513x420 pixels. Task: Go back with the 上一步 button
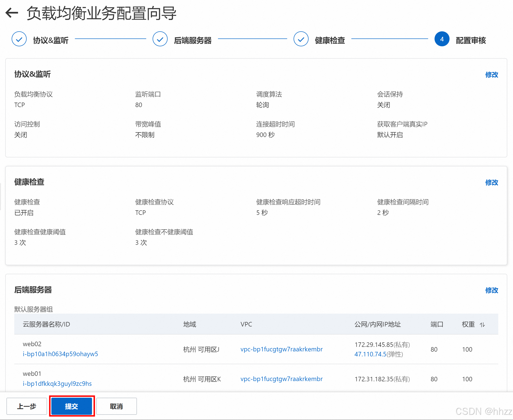click(x=27, y=406)
